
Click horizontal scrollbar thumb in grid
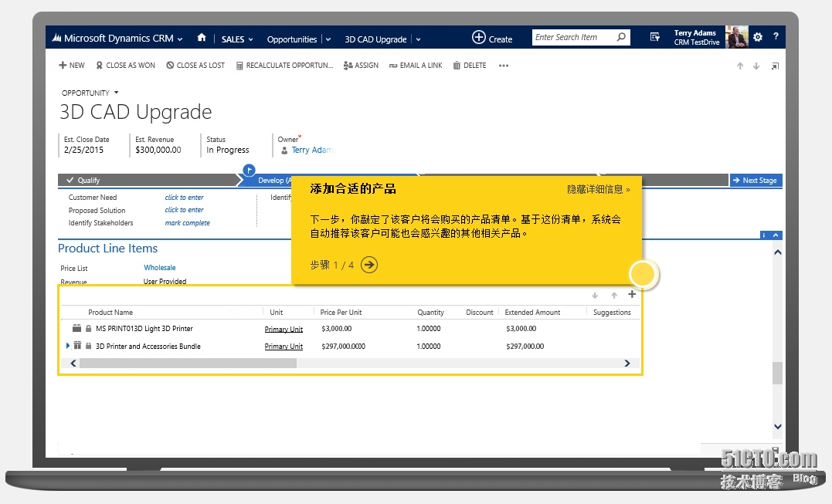(188, 363)
